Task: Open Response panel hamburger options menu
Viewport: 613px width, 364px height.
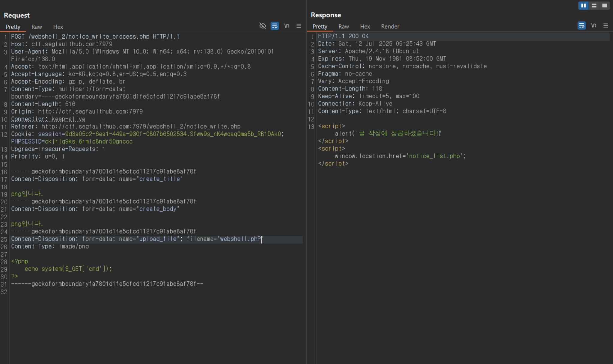Action: click(x=606, y=26)
